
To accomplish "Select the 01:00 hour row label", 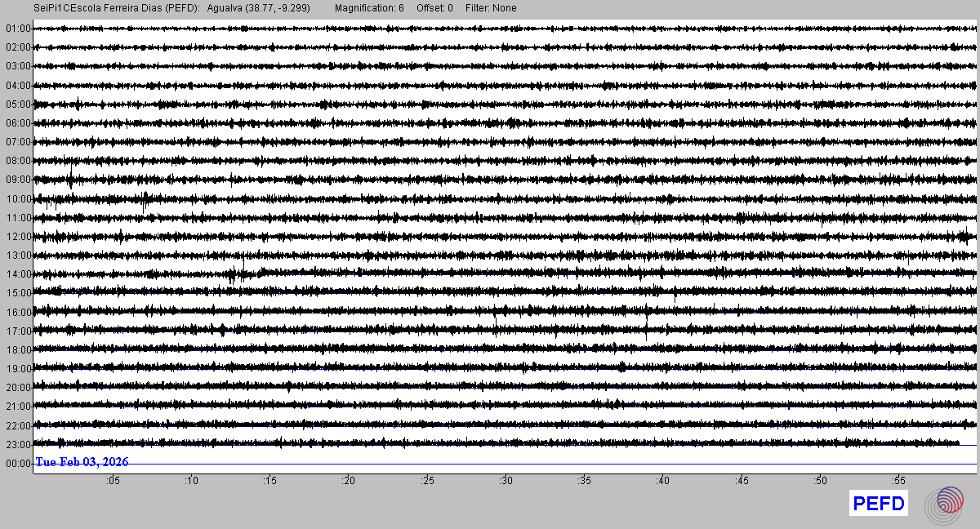I will (17, 29).
